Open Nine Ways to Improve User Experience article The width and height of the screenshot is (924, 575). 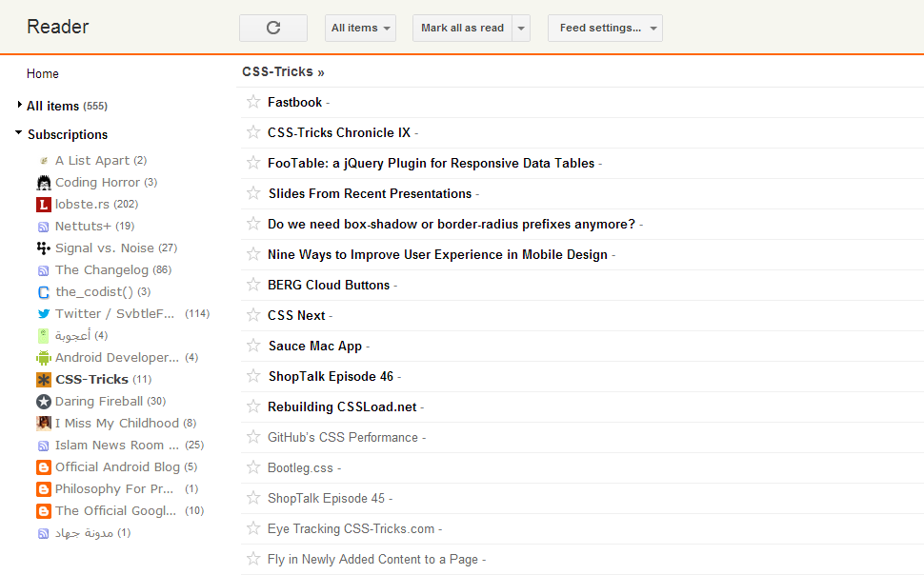tap(437, 254)
